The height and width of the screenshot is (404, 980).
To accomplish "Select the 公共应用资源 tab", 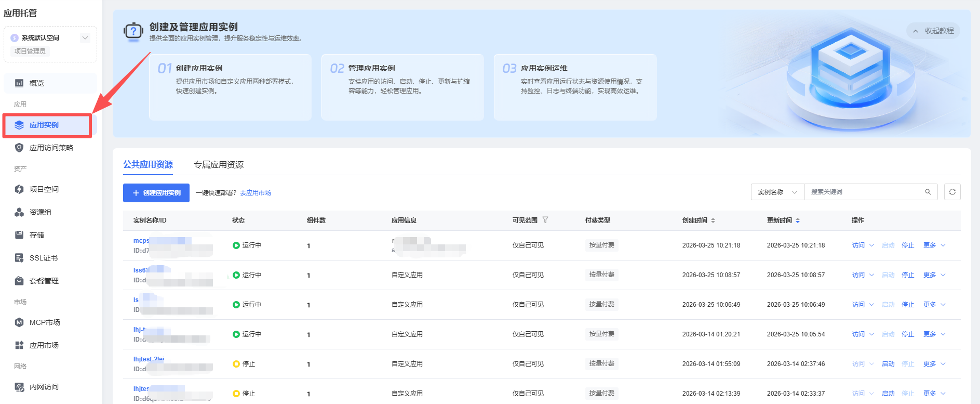I will [148, 165].
